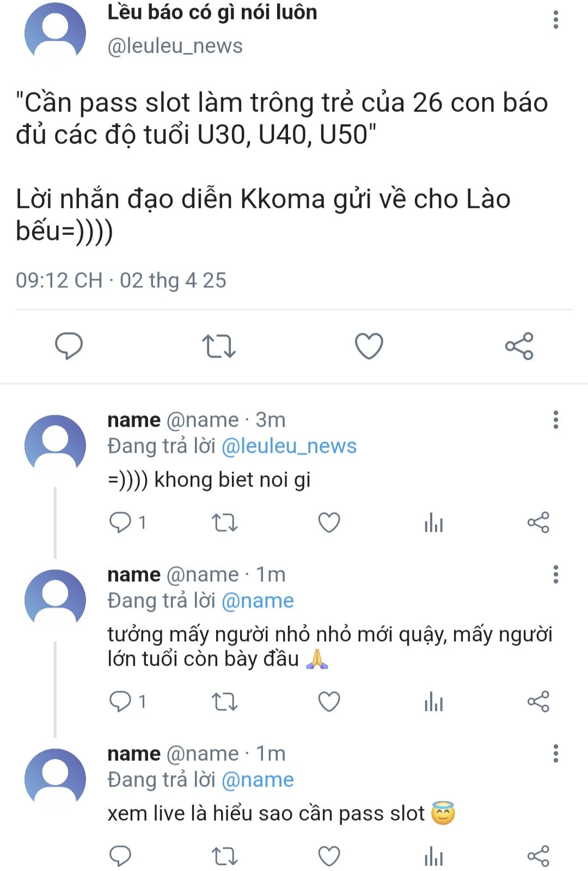Like the main post about Kkoma

(x=369, y=346)
